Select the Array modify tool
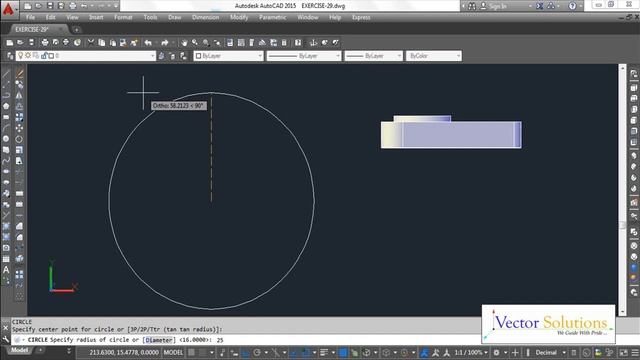640x360 pixels. pyautogui.click(x=19, y=117)
